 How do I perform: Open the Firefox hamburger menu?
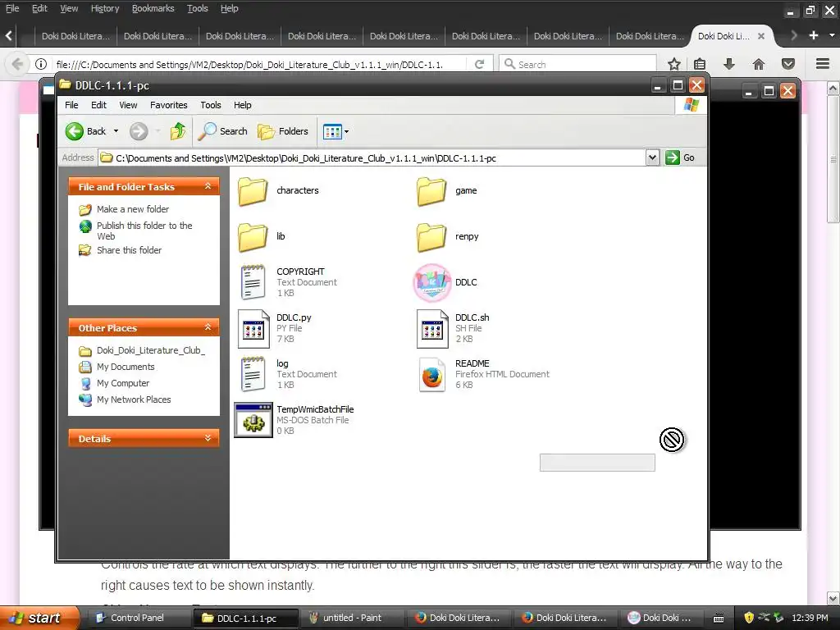tap(823, 64)
